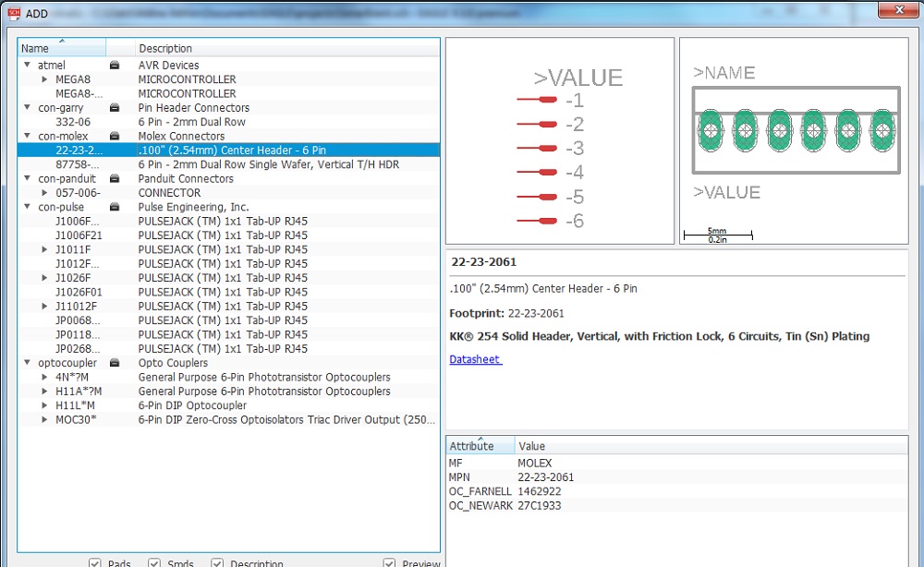
Task: Collapse the con-molex library
Action: point(27,136)
